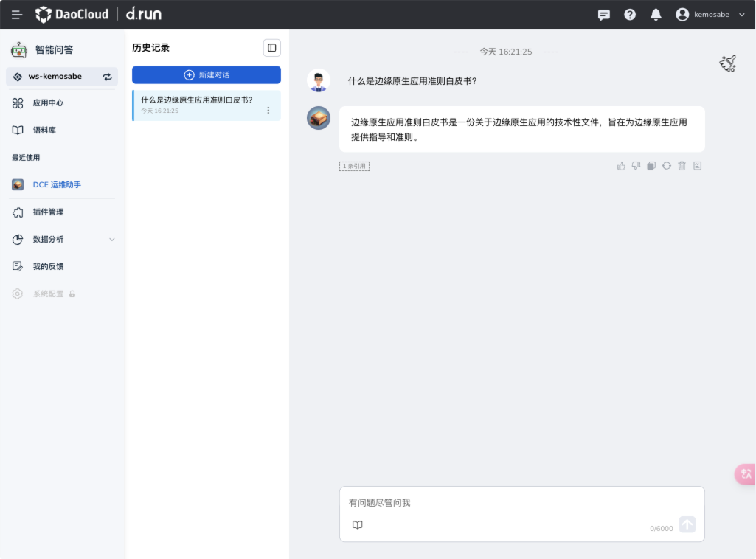Click the 历史记录 heading
This screenshot has height=559, width=756.
click(x=151, y=48)
